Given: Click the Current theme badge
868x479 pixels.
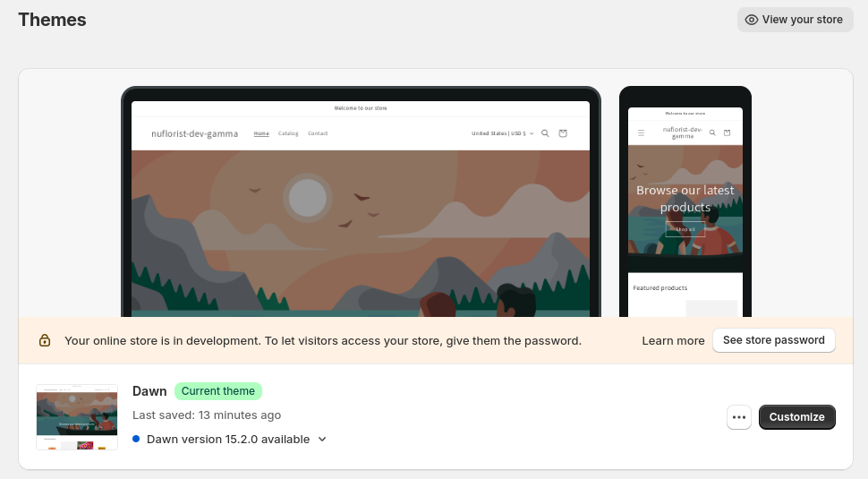Looking at the screenshot, I should click(x=218, y=391).
